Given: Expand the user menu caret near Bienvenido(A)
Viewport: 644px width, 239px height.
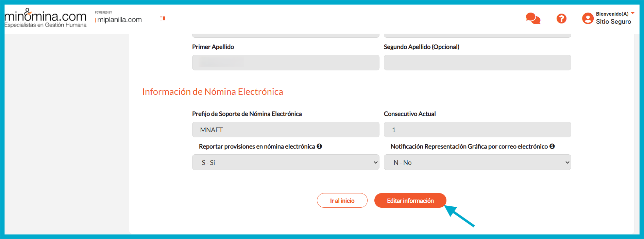Looking at the screenshot, I should point(633,13).
